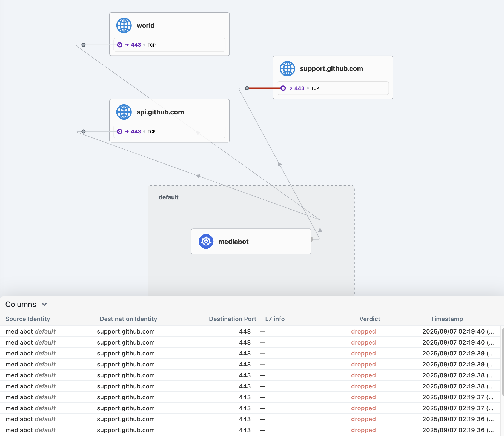Click the connector dot left of api.github.com card
This screenshot has height=436, width=504.
coord(84,131)
